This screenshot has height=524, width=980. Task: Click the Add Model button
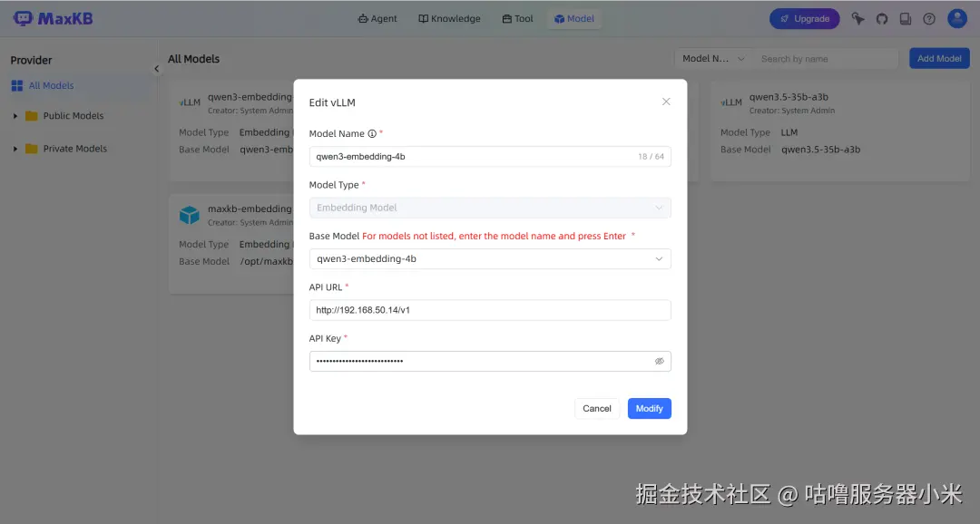[x=939, y=59]
